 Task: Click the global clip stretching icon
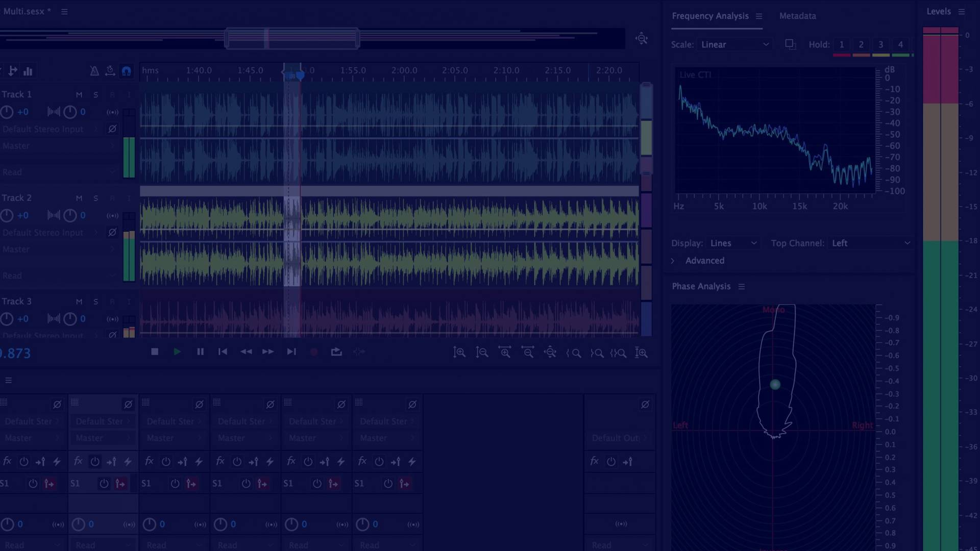click(x=110, y=71)
